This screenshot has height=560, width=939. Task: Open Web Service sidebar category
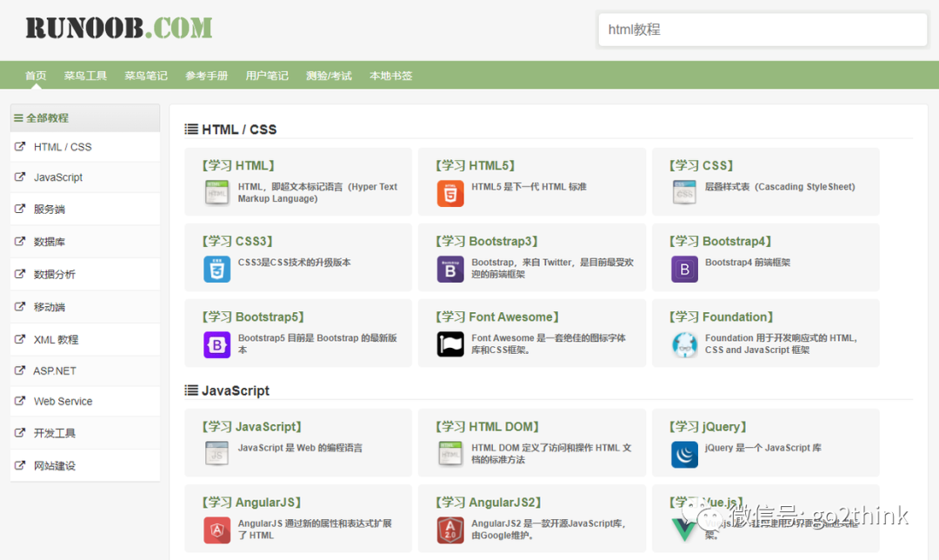63,401
